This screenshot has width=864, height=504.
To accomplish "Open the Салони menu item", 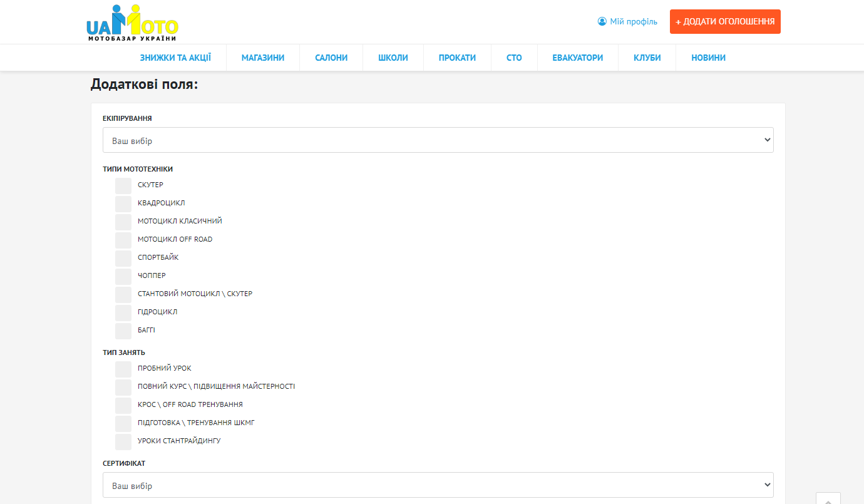I will [x=331, y=58].
